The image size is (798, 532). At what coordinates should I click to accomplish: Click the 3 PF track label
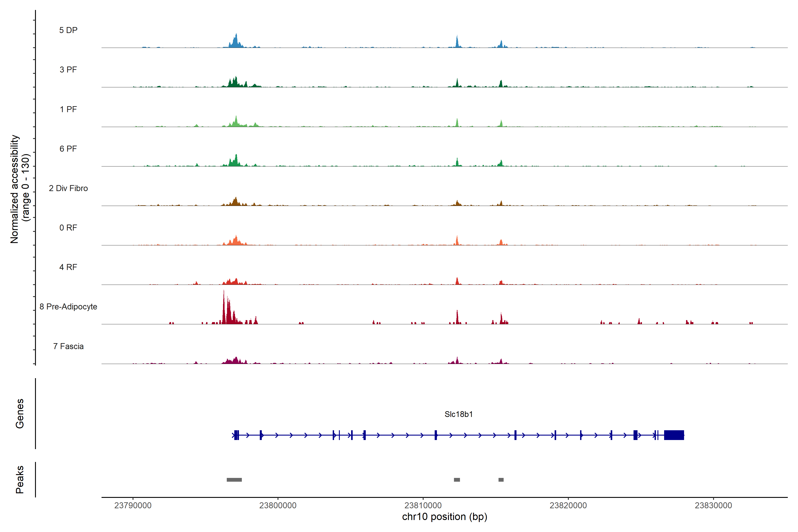click(68, 70)
